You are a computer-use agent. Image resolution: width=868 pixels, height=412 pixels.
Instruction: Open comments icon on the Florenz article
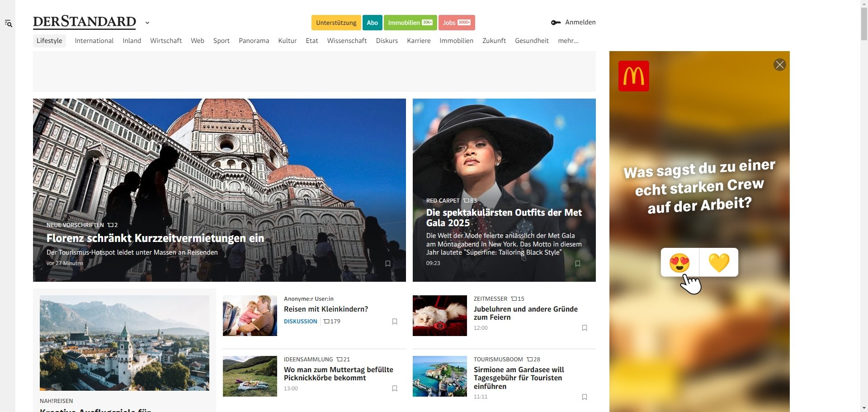110,225
